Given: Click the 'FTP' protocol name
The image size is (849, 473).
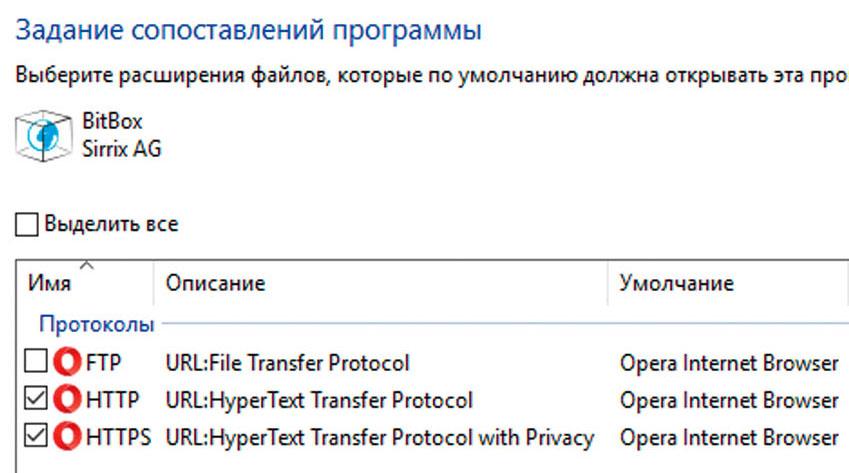Looking at the screenshot, I should (x=104, y=363).
